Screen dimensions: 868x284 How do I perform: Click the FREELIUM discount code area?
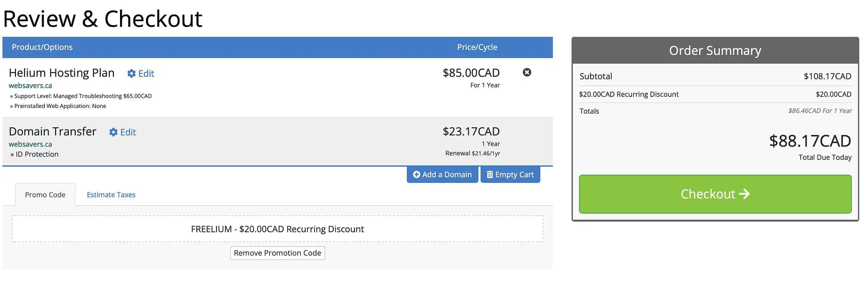pos(277,229)
